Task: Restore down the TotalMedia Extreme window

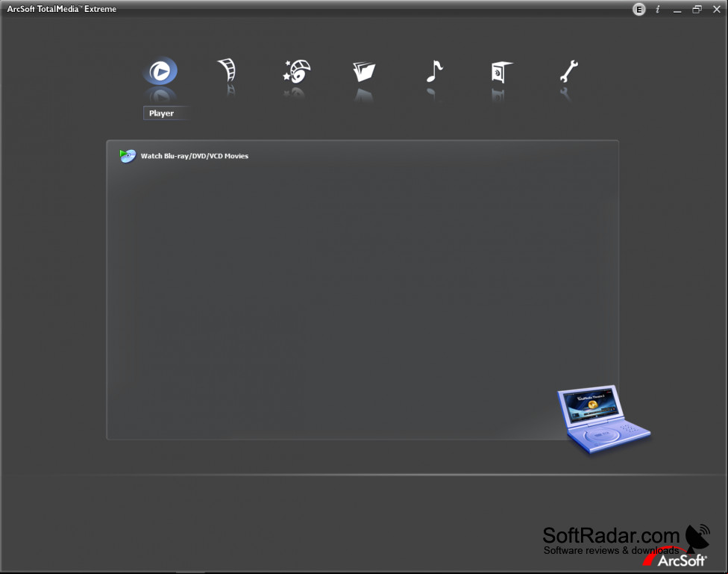Action: click(697, 9)
